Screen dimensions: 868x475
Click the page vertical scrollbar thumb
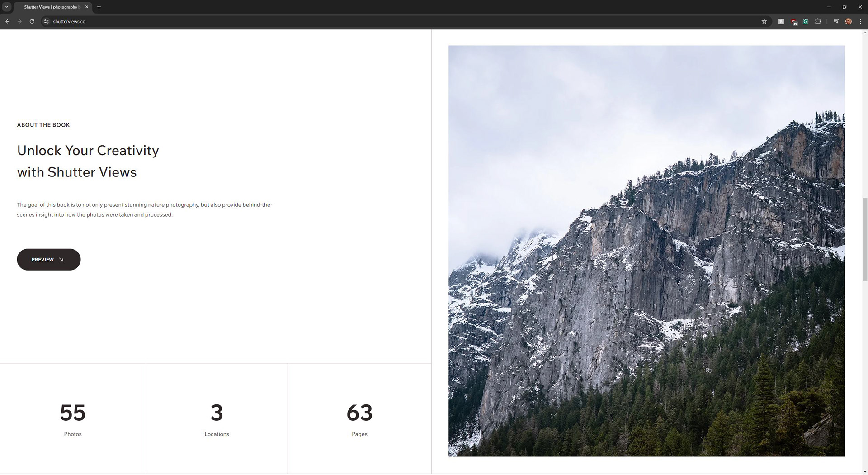(x=865, y=240)
